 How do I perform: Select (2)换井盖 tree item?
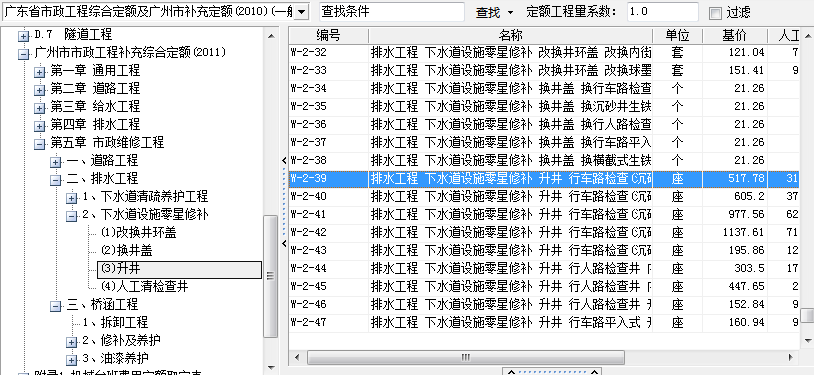pos(126,251)
